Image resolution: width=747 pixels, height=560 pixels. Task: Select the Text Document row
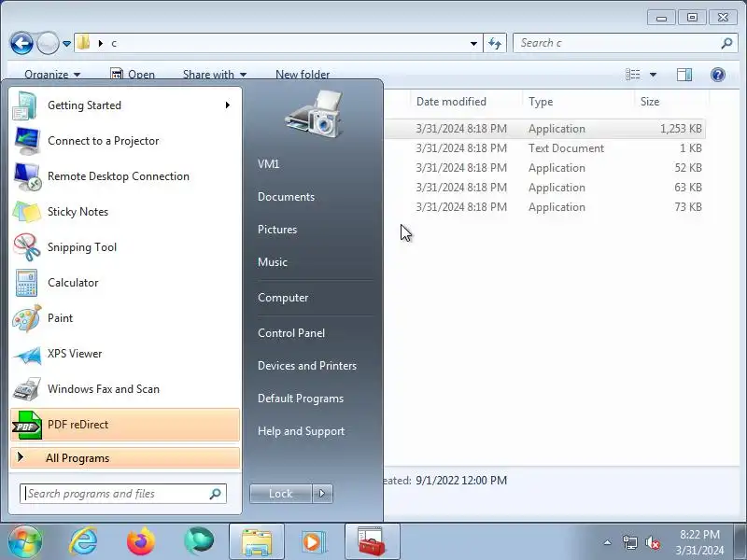(545, 148)
